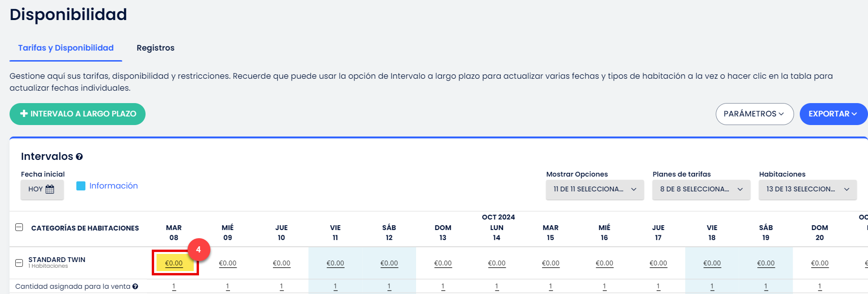Click the blue Información color square

(x=81, y=186)
